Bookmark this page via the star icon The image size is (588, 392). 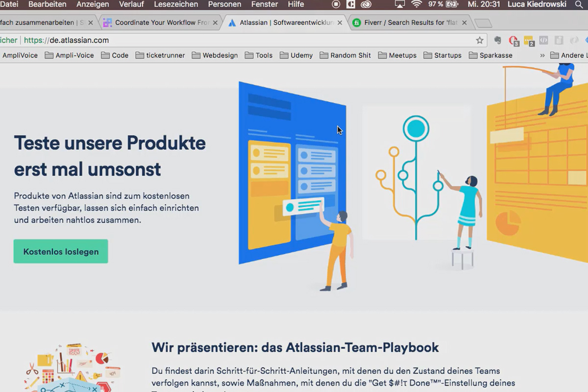pyautogui.click(x=479, y=40)
